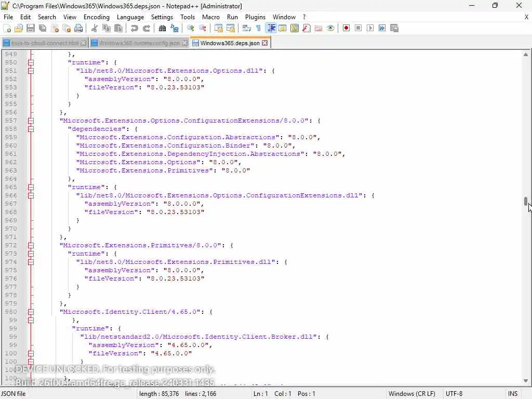532x399 pixels.
Task: Collapse fold marker at line 950
Action: pos(31,62)
